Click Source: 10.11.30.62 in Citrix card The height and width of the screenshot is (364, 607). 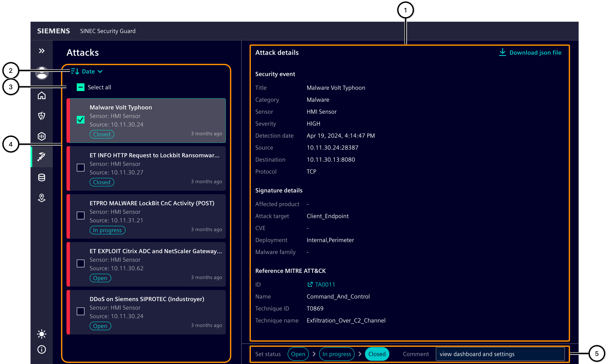tap(116, 268)
